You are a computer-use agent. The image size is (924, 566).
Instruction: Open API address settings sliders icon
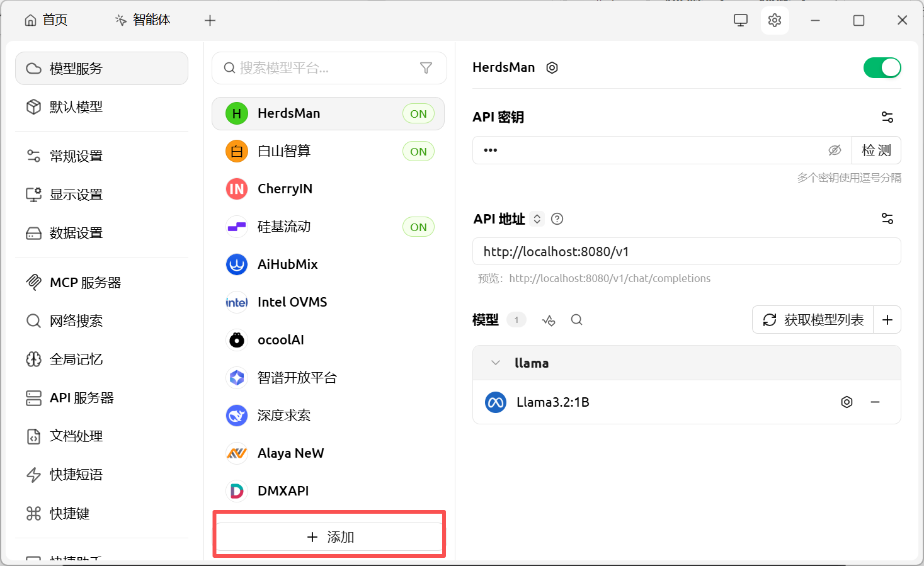[887, 218]
